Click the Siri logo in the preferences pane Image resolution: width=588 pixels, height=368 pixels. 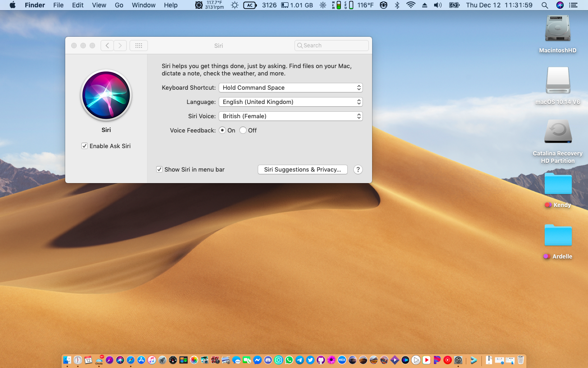(106, 95)
